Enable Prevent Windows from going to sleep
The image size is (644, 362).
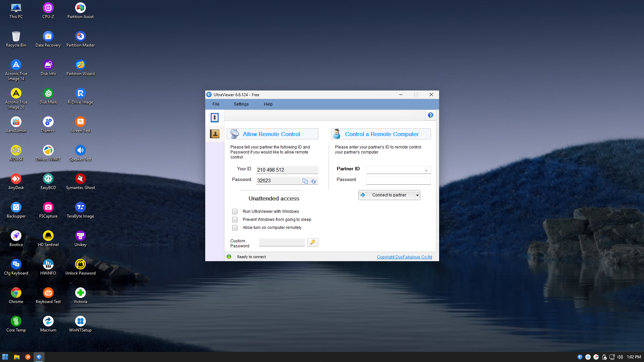coord(235,220)
